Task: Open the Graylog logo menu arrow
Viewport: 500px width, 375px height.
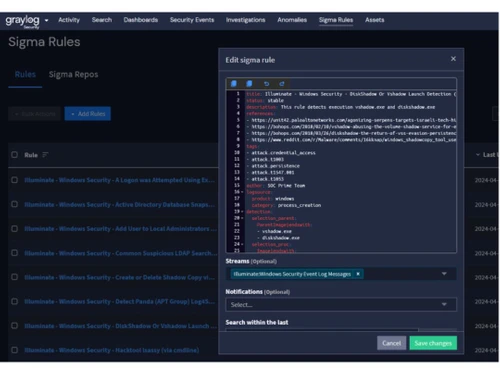Action: pyautogui.click(x=46, y=20)
